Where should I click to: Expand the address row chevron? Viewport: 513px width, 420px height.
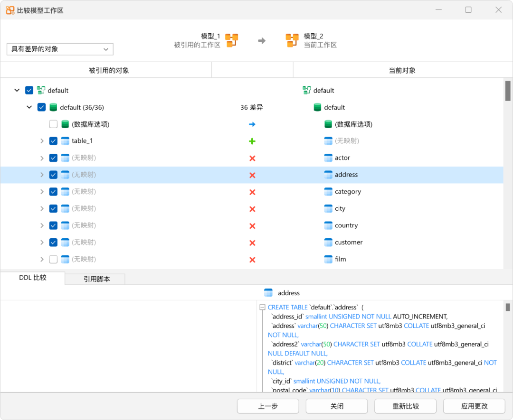point(42,175)
